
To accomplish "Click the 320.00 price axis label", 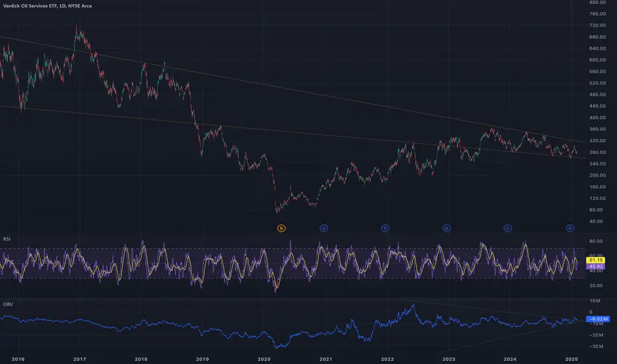I will point(597,140).
